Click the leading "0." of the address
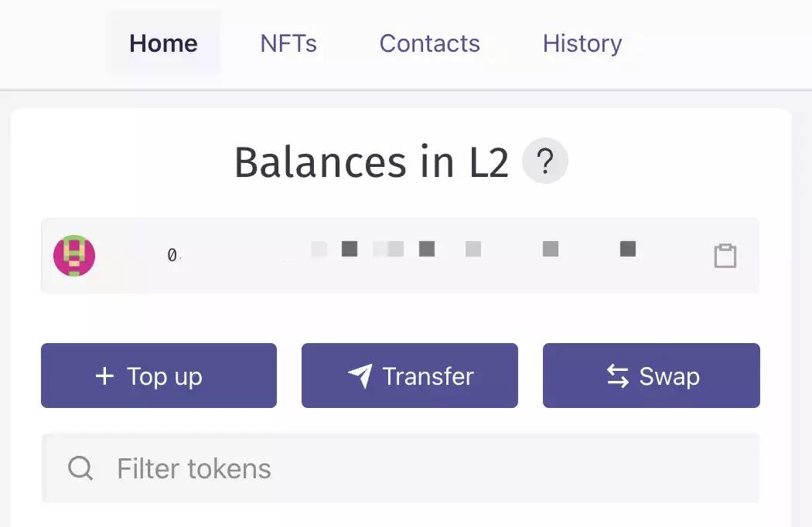Viewport: 812px width, 527px height. [174, 255]
